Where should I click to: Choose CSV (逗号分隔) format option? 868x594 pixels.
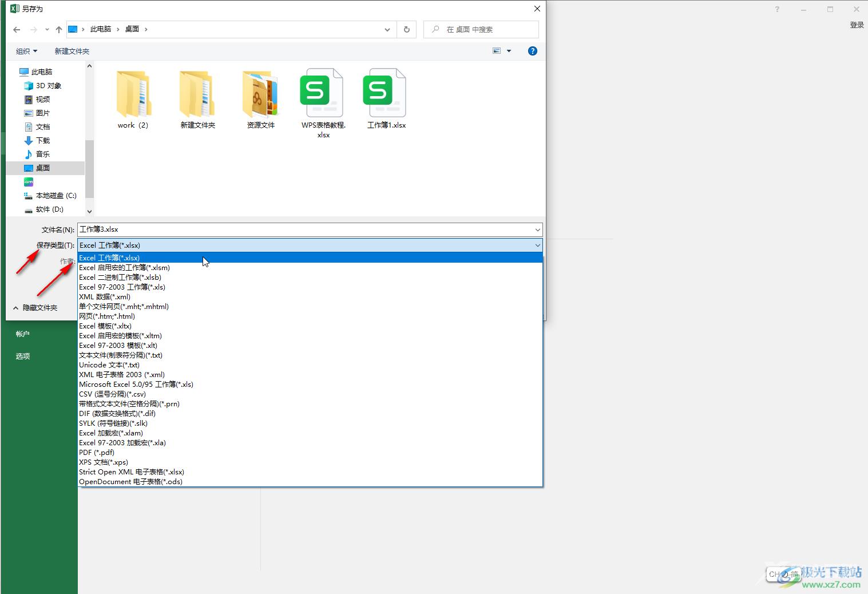click(112, 394)
